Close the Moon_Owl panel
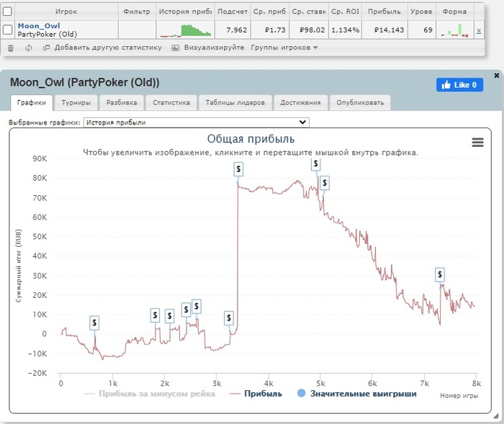This screenshot has width=504, height=424. coord(496,76)
